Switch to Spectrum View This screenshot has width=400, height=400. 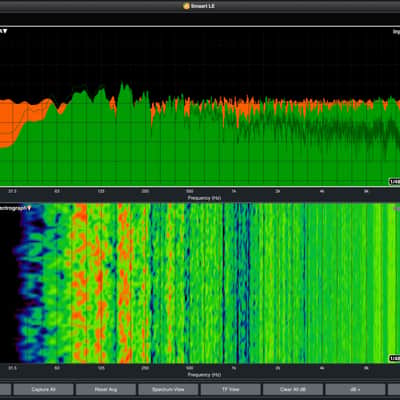168,389
